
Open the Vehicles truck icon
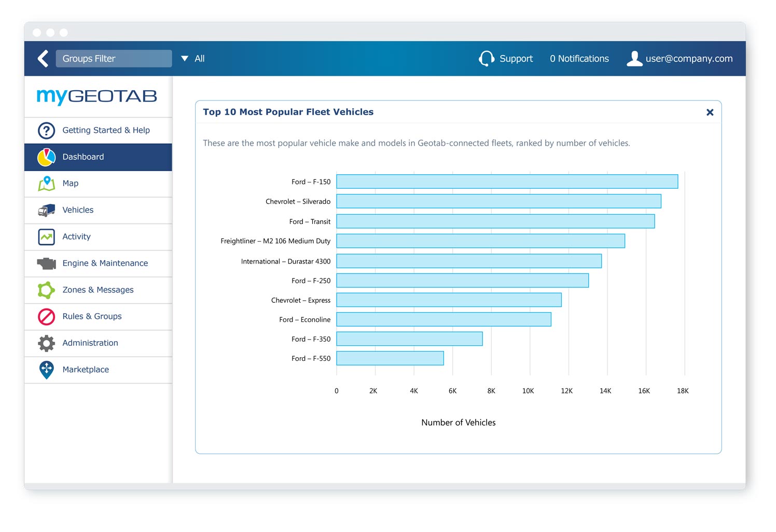(x=47, y=210)
